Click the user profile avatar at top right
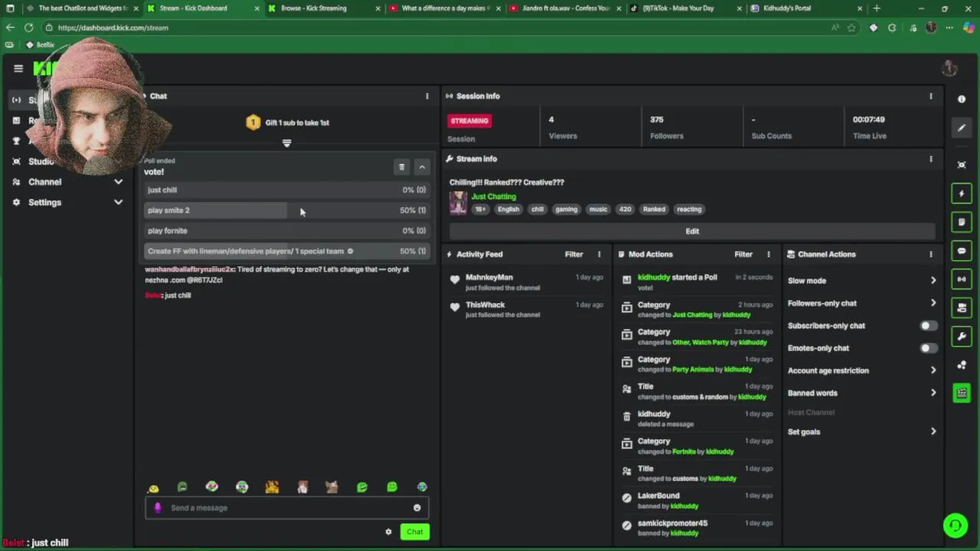This screenshot has width=980, height=551. (949, 68)
